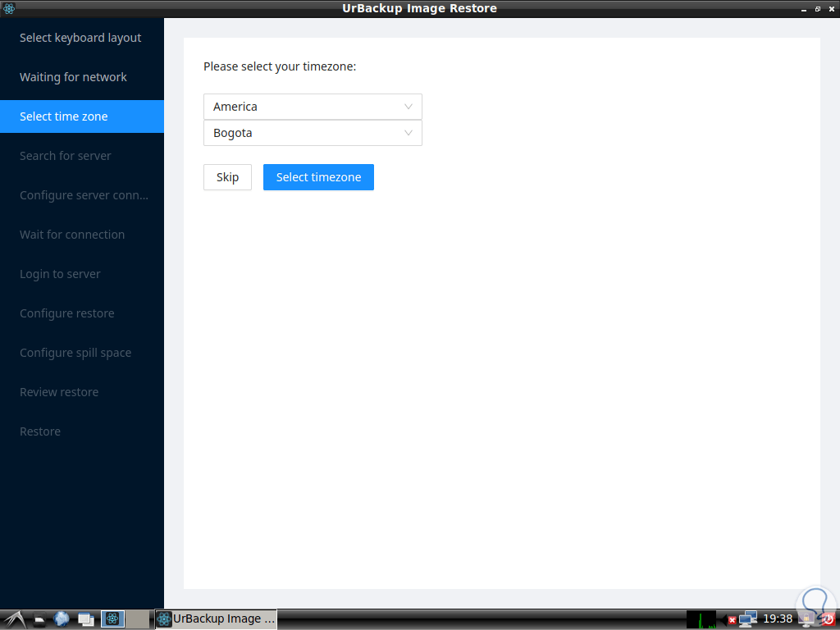This screenshot has width=840, height=630.
Task: Go to Waiting for network step
Action: [x=82, y=77]
